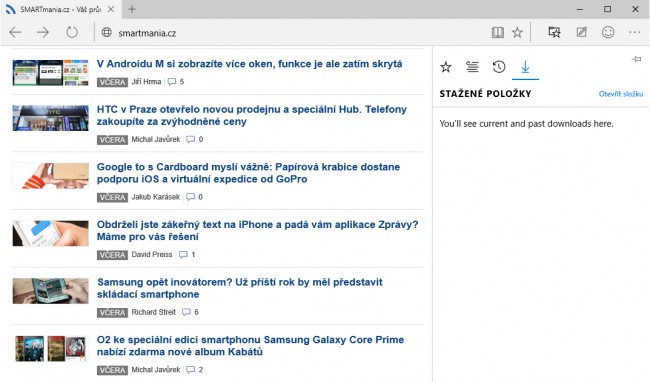Reload the page with refresh icon
This screenshot has height=382, width=650.
72,32
